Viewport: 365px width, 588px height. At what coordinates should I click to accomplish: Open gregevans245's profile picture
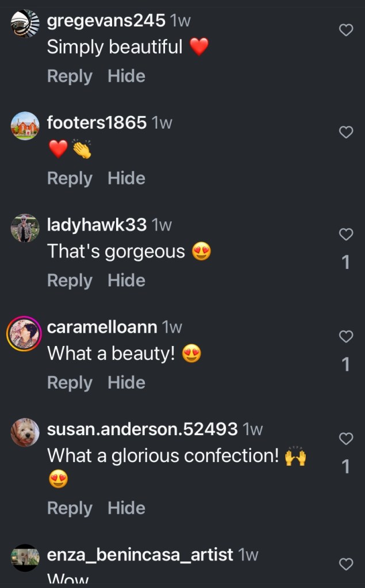[25, 24]
